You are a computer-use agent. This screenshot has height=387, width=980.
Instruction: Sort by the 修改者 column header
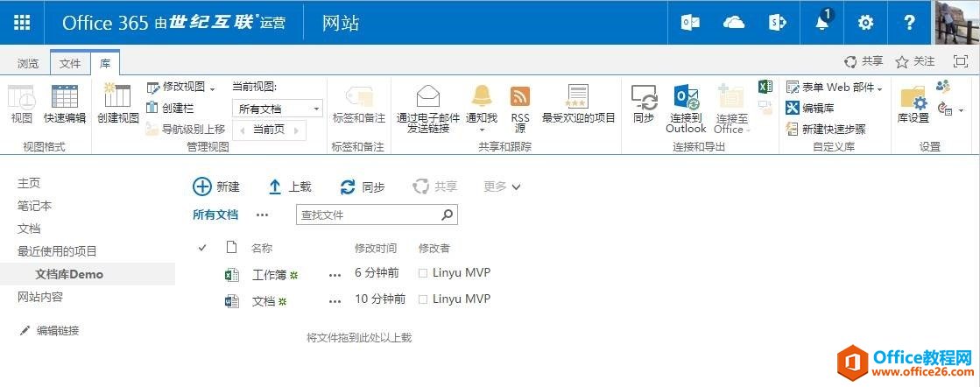[x=434, y=248]
